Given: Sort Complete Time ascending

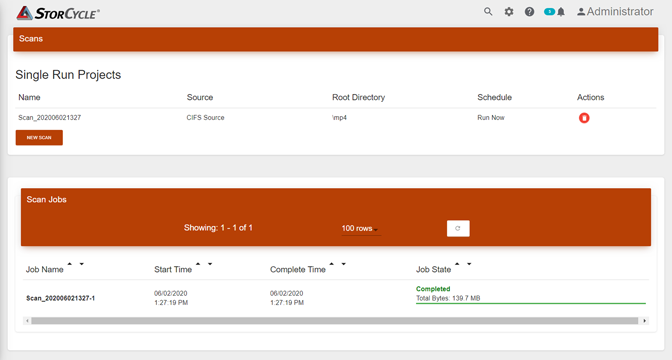Looking at the screenshot, I should pos(331,264).
